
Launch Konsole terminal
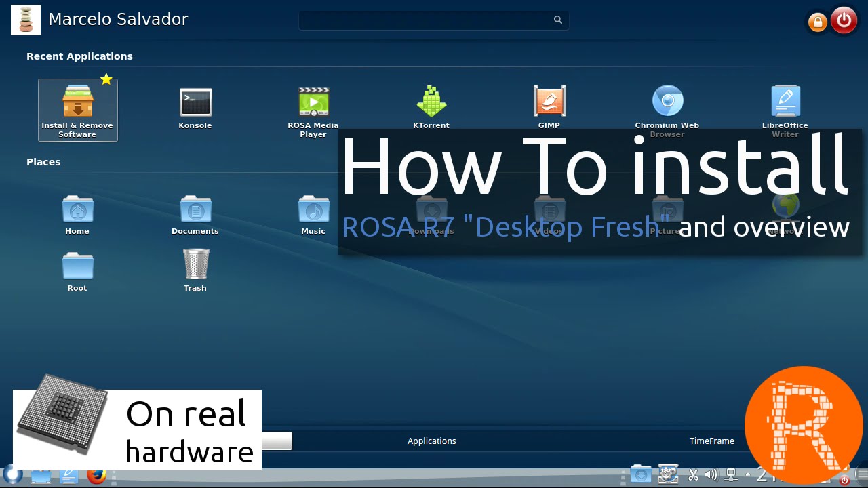[x=195, y=108]
